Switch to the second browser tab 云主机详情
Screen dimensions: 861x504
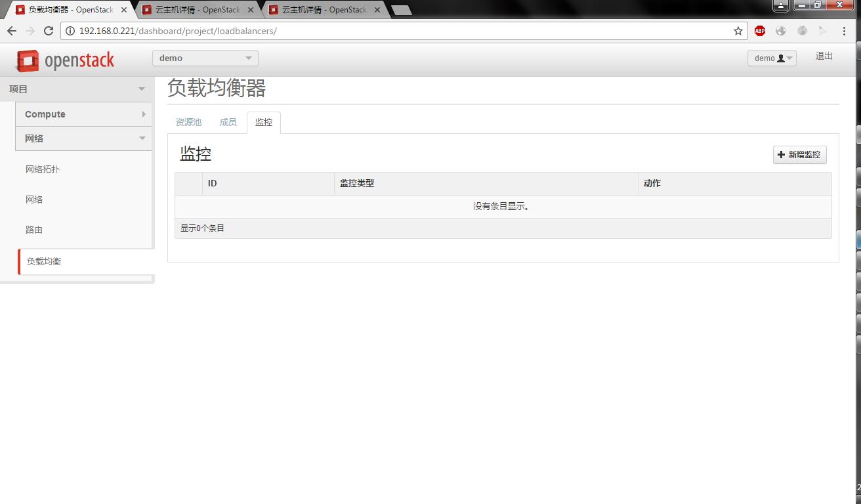[x=197, y=10]
